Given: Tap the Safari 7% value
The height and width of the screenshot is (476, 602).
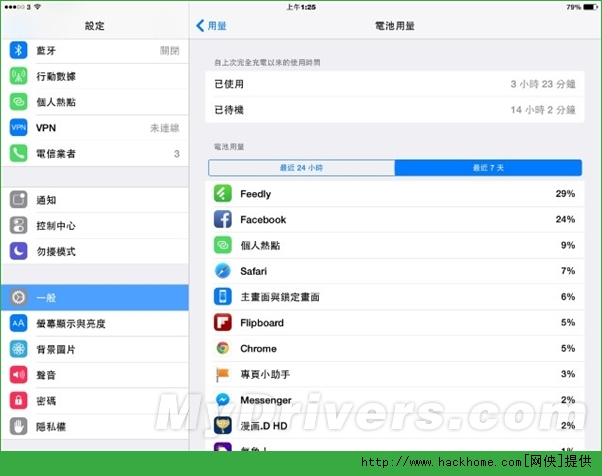Looking at the screenshot, I should click(x=568, y=271).
